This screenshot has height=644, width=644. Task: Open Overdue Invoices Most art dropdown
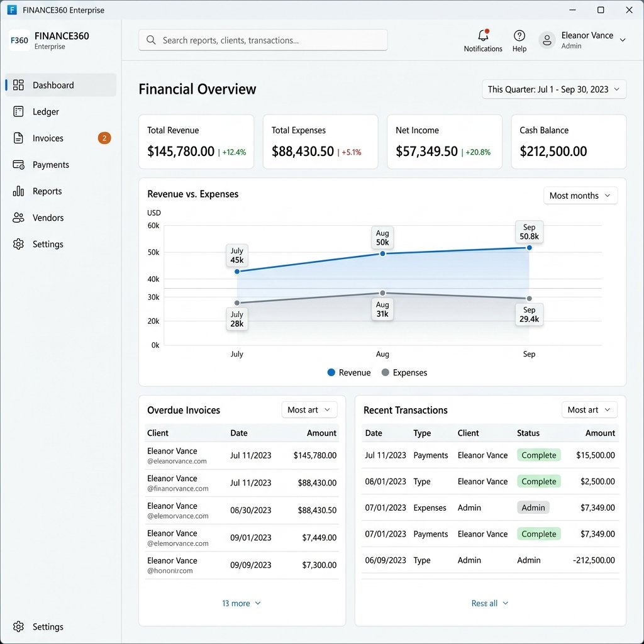309,410
